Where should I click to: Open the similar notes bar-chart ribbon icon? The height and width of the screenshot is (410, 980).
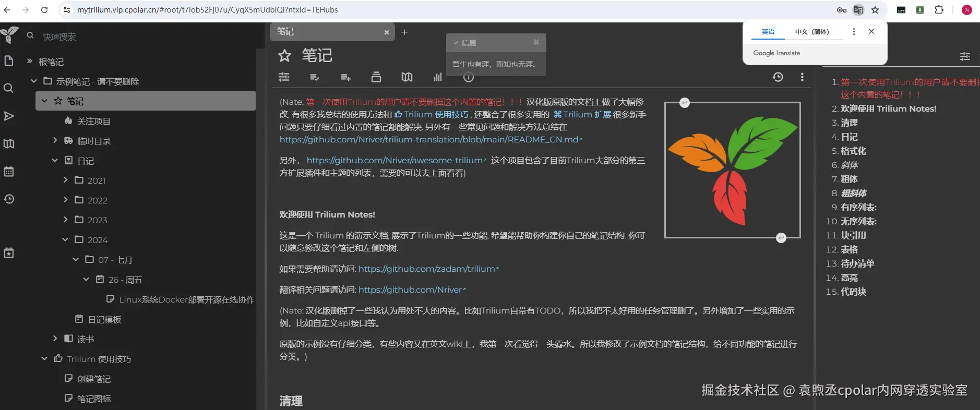[438, 77]
